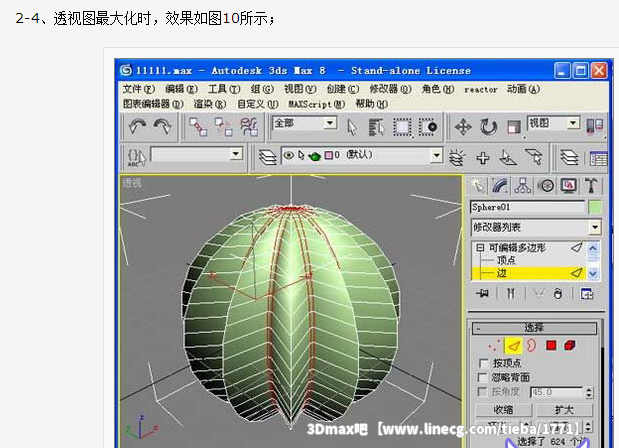This screenshot has width=619, height=448.
Task: Click Remove Modifier trash icon
Action: point(557,294)
